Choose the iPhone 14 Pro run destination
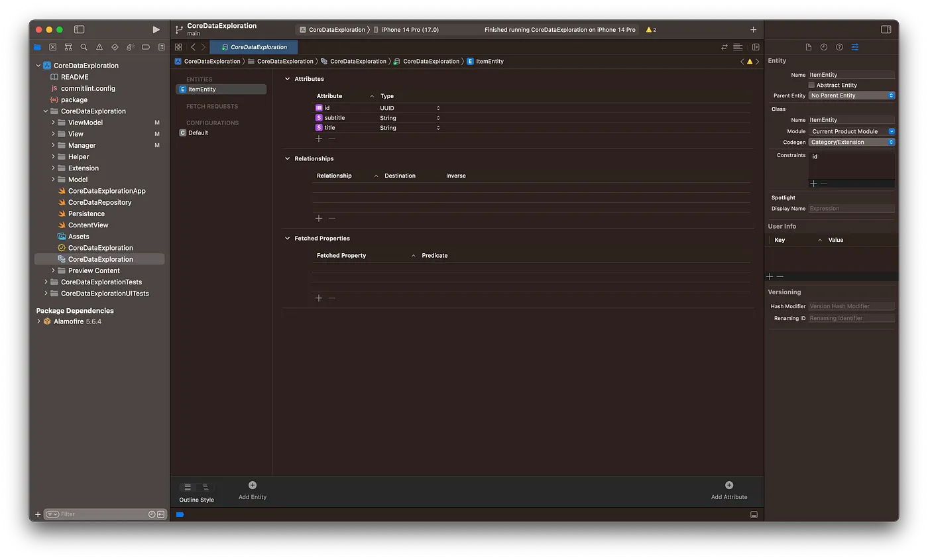 click(406, 30)
